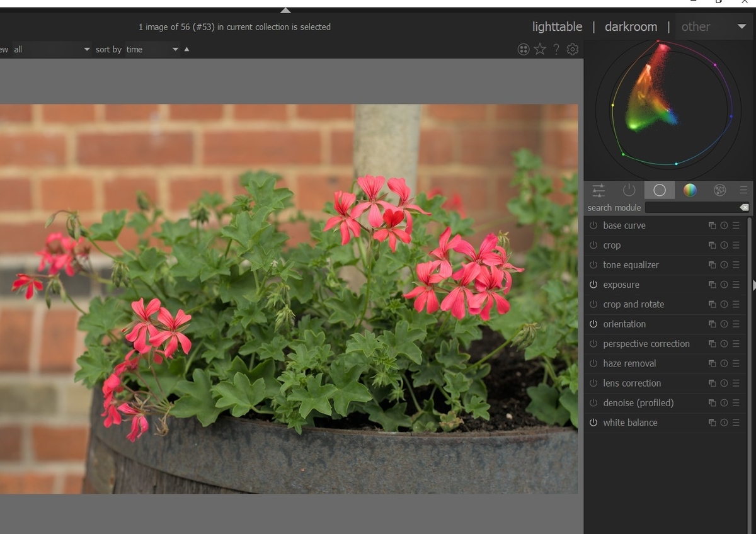Viewport: 756px width, 534px height.
Task: Open exposure multiple instances menu
Action: (712, 285)
